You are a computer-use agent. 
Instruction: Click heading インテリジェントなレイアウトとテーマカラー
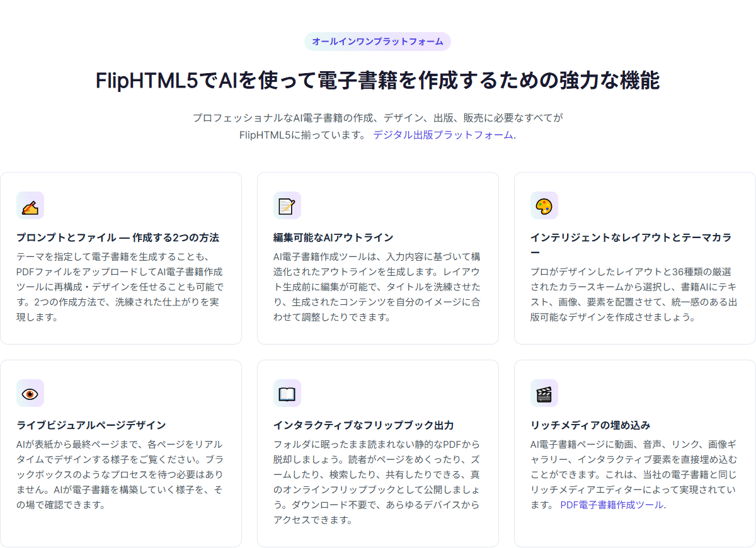coord(631,245)
